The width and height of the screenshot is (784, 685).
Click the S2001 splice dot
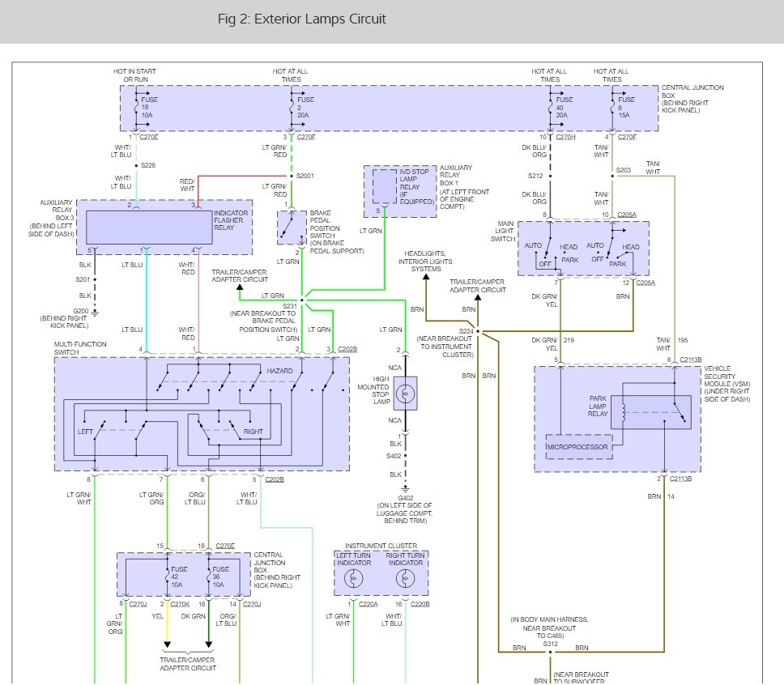[292, 176]
